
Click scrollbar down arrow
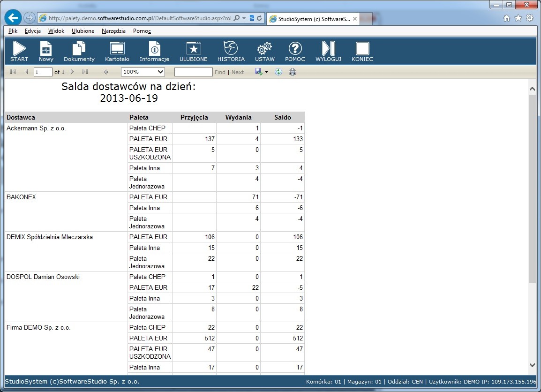532,365
